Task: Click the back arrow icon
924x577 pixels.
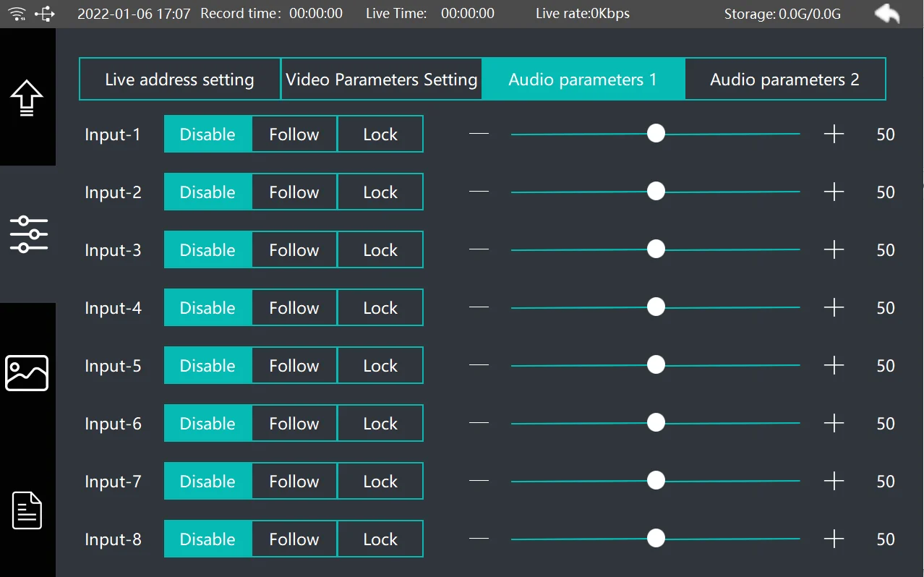Action: click(886, 14)
